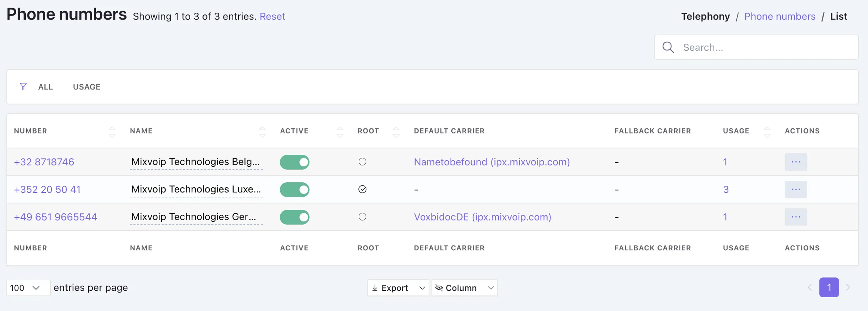868x311 pixels.
Task: Open the Column visibility dropdown
Action: pyautogui.click(x=464, y=288)
